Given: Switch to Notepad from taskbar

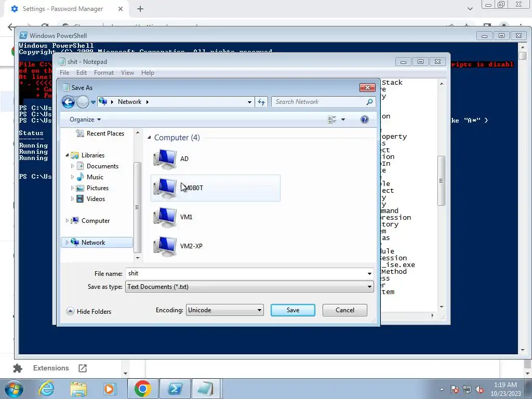Looking at the screenshot, I should [x=206, y=389].
